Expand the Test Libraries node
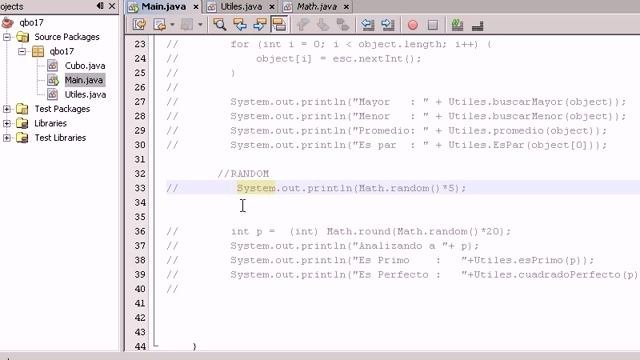 (7, 138)
